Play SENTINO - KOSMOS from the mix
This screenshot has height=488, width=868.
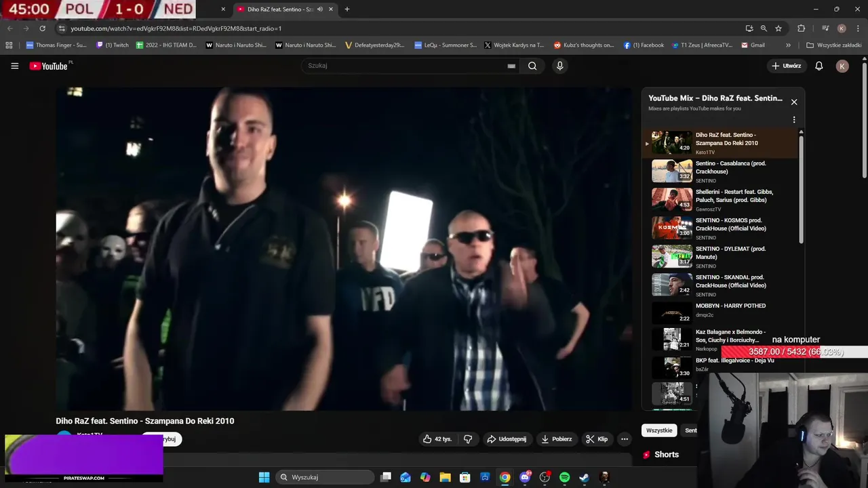[x=721, y=228]
